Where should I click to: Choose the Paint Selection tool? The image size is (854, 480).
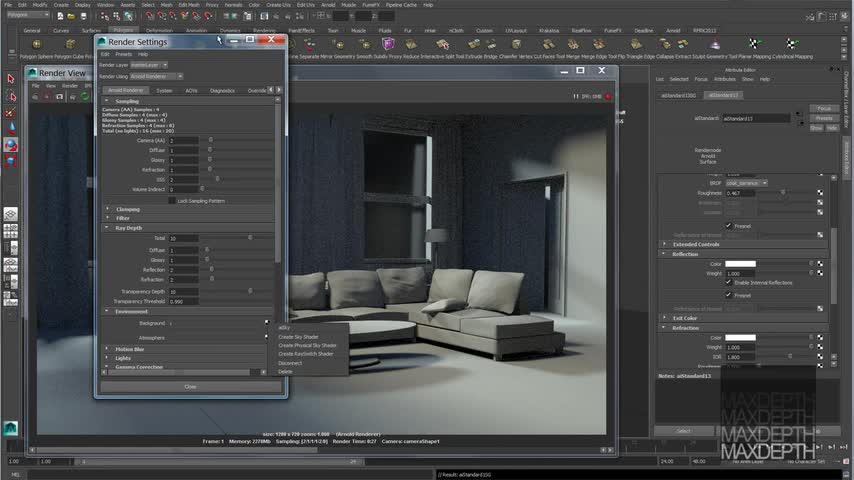[x=11, y=113]
